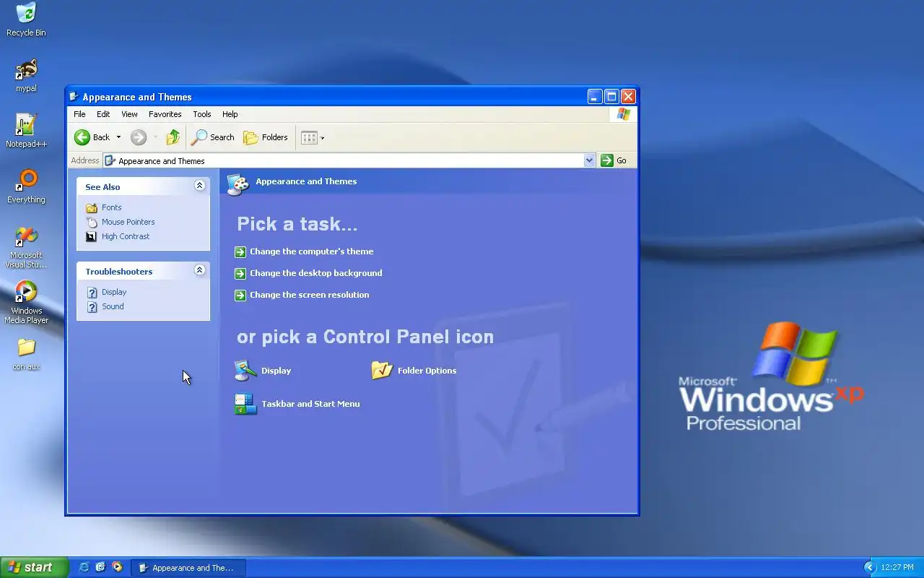Click the Folder Options text label

pyautogui.click(x=427, y=371)
